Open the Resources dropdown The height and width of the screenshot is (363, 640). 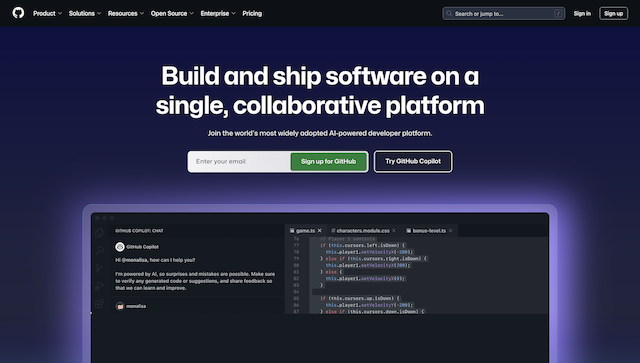[x=126, y=13]
